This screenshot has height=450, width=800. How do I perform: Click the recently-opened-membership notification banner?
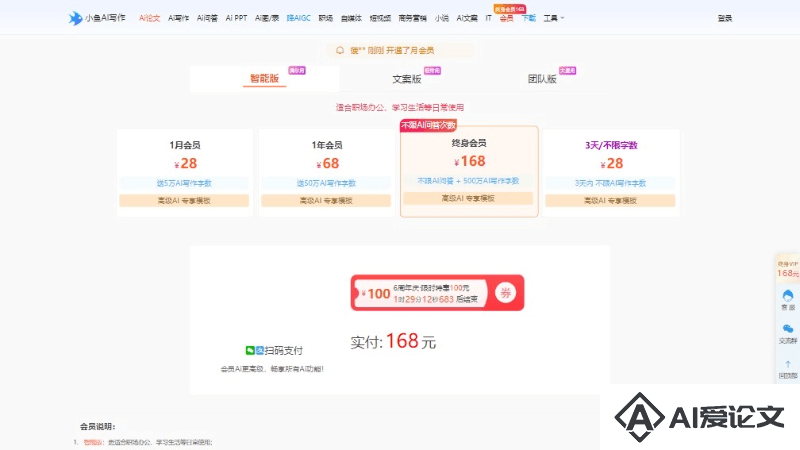pyautogui.click(x=399, y=50)
